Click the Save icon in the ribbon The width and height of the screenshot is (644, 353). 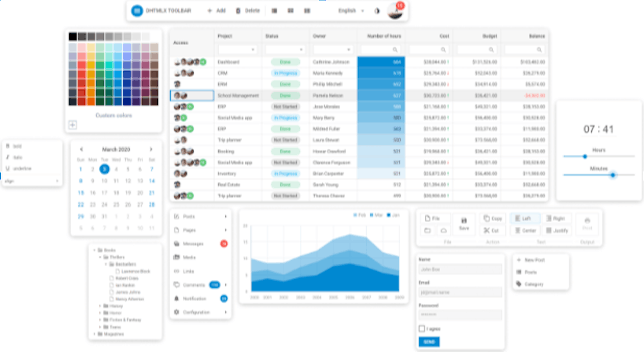(464, 221)
